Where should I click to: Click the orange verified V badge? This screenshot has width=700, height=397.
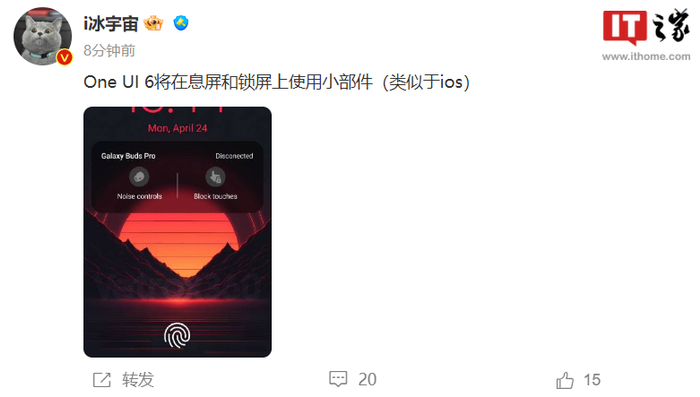click(65, 58)
